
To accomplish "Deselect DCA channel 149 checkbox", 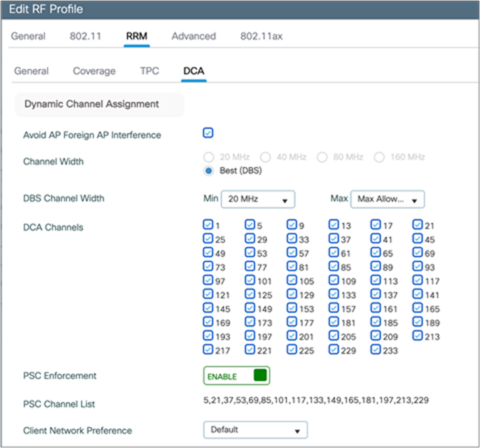I will (250, 308).
